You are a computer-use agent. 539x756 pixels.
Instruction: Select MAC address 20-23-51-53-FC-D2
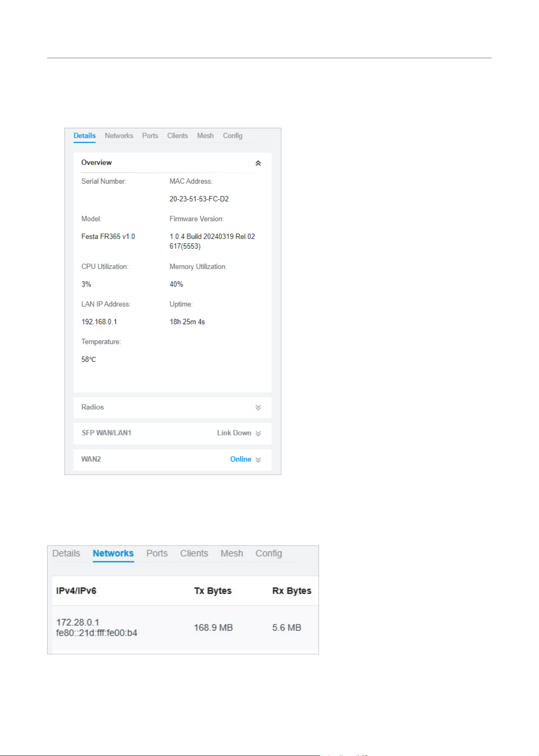click(x=199, y=199)
